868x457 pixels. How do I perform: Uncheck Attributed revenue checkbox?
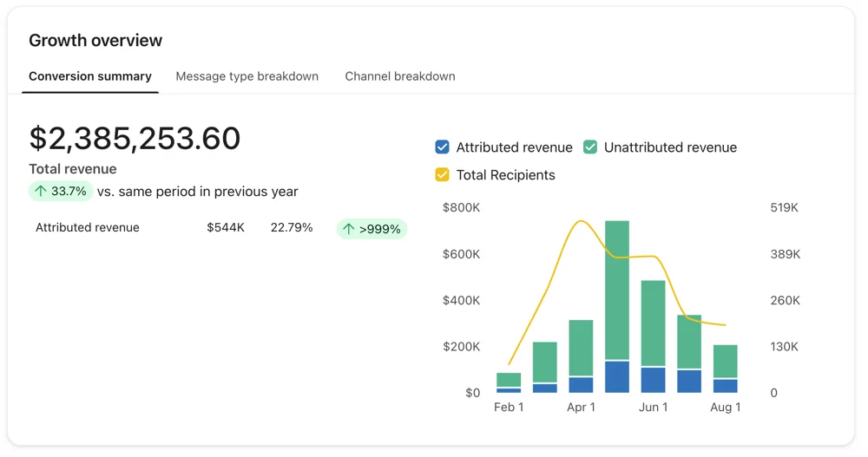pyautogui.click(x=443, y=147)
